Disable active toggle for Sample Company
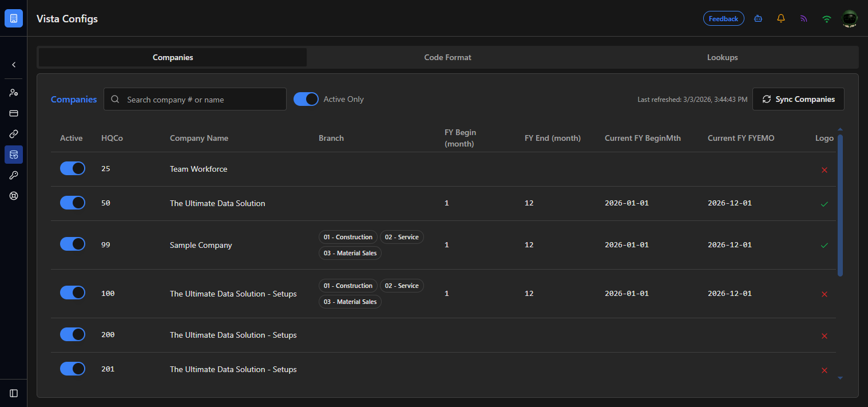 73,244
